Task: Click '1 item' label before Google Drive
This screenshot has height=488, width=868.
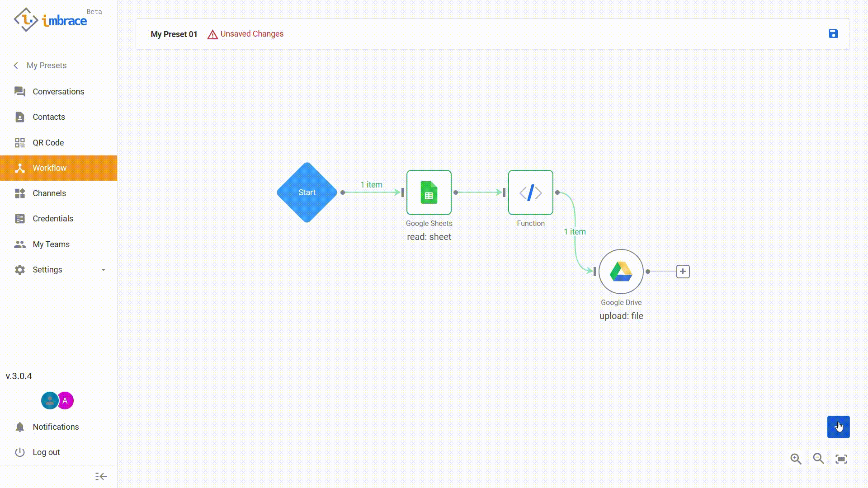Action: point(575,232)
